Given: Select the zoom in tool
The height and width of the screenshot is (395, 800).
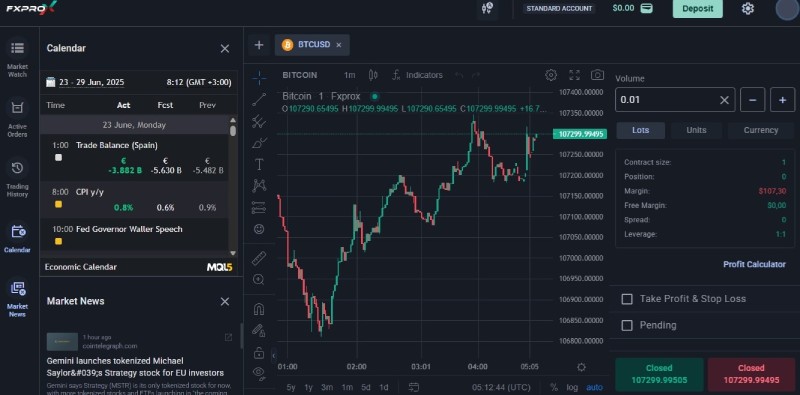Looking at the screenshot, I should [x=259, y=279].
